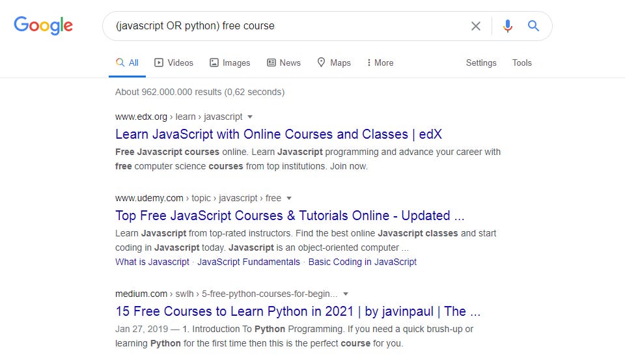The image size is (625, 364).
Task: Open Settings in the search toolbar
Action: tap(481, 63)
